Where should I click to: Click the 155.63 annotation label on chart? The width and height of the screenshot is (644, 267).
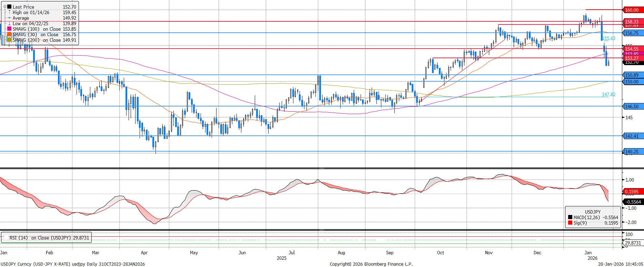(609, 39)
